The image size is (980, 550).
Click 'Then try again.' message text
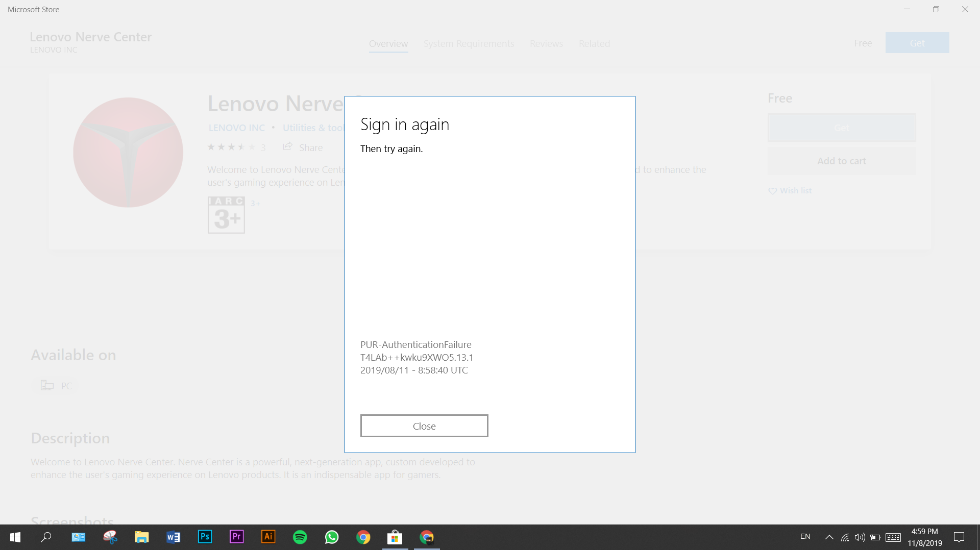[391, 149]
